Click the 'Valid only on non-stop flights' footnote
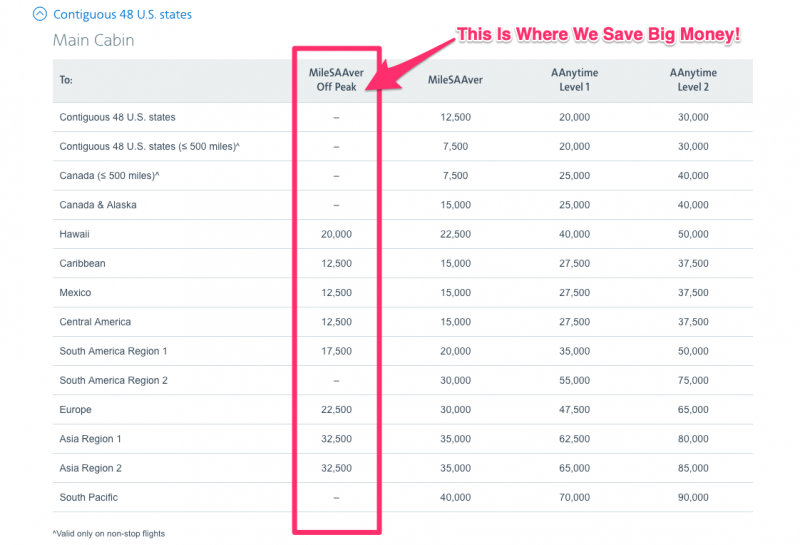This screenshot has height=545, width=800. [x=116, y=533]
